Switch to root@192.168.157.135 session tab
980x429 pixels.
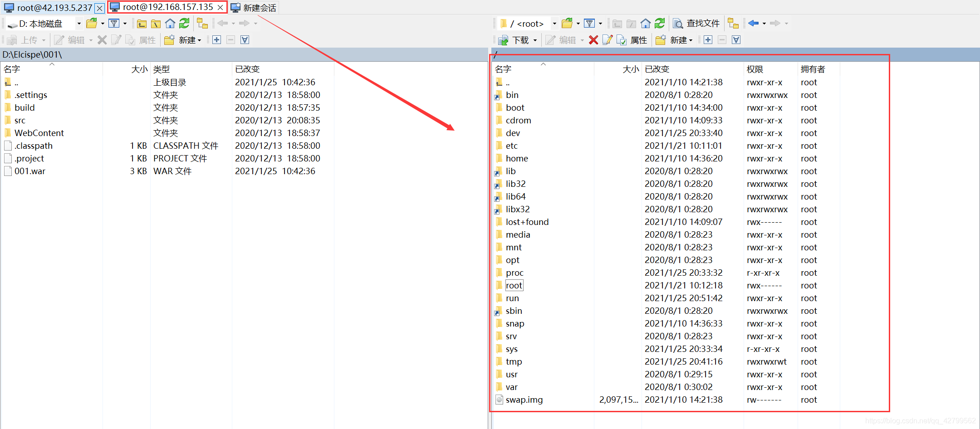point(167,7)
